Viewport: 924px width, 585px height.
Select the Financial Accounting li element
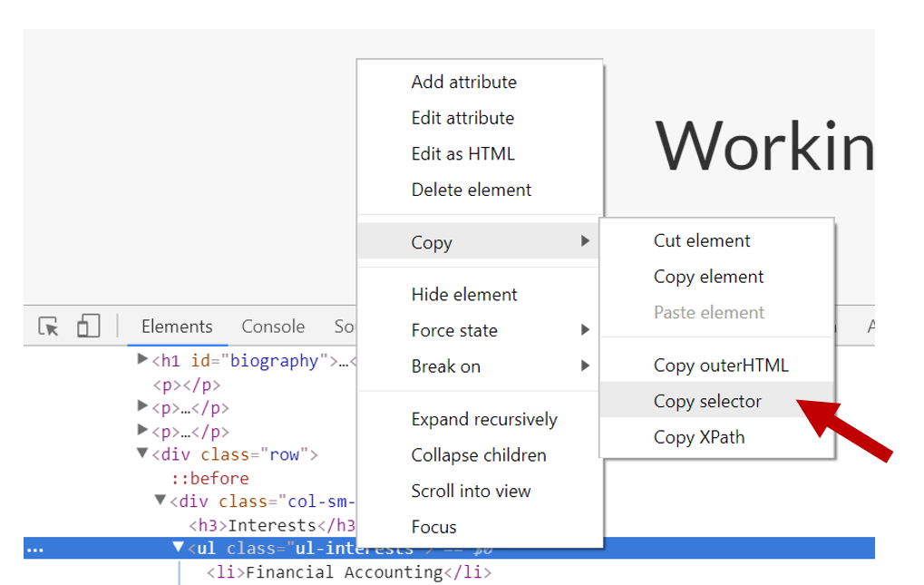(349, 572)
